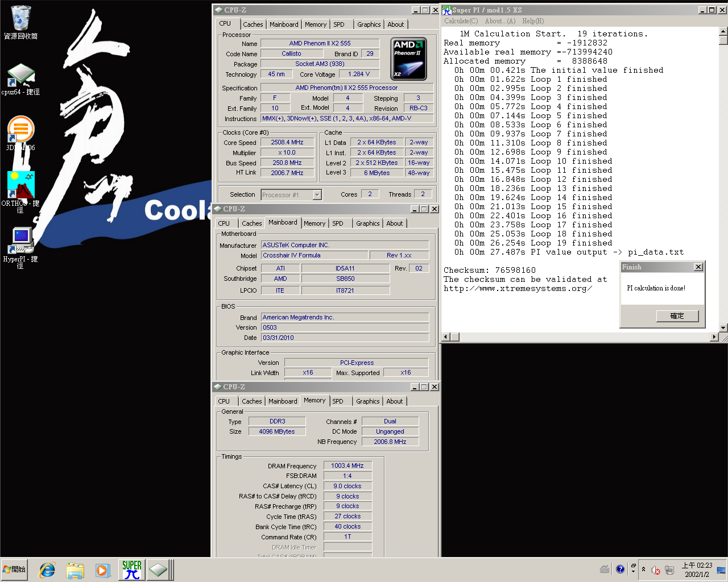
Task: Click the taskbar clock showing 02:23
Action: (697, 569)
